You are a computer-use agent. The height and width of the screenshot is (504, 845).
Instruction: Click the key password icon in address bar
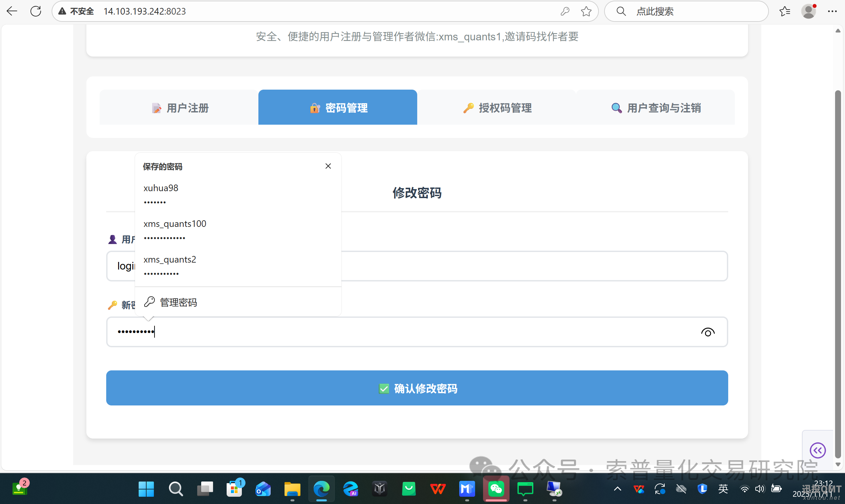(x=565, y=11)
